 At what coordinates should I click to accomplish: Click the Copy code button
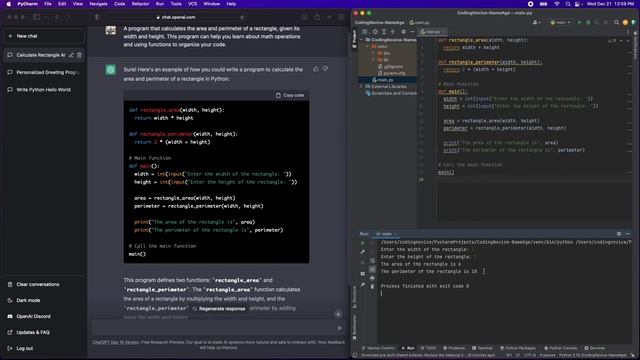pyautogui.click(x=290, y=95)
